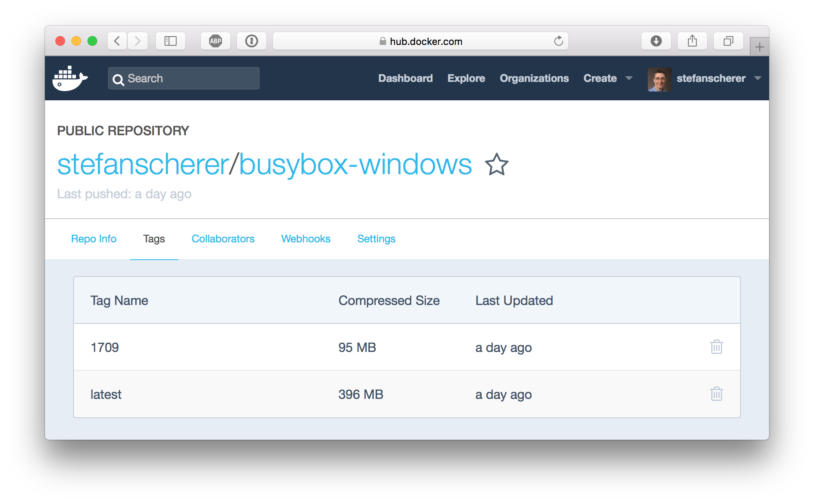Follow the busybox-windows repository link
This screenshot has height=504, width=814.
pos(356,165)
